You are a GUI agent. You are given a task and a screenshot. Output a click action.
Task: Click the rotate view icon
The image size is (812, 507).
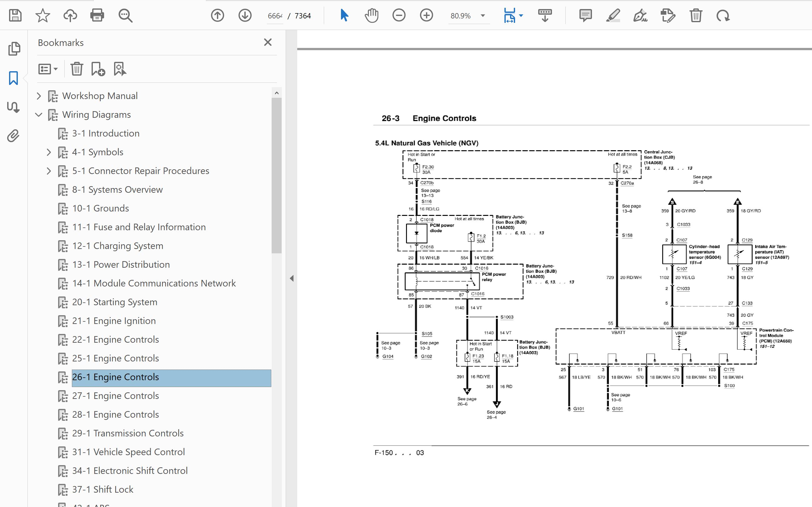[723, 15]
